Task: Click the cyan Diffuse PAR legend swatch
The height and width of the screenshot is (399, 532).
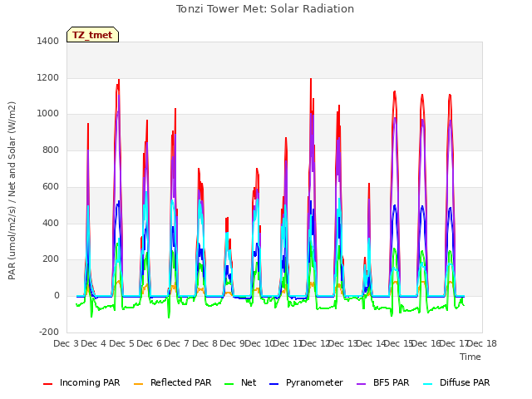Action: pyautogui.click(x=428, y=384)
